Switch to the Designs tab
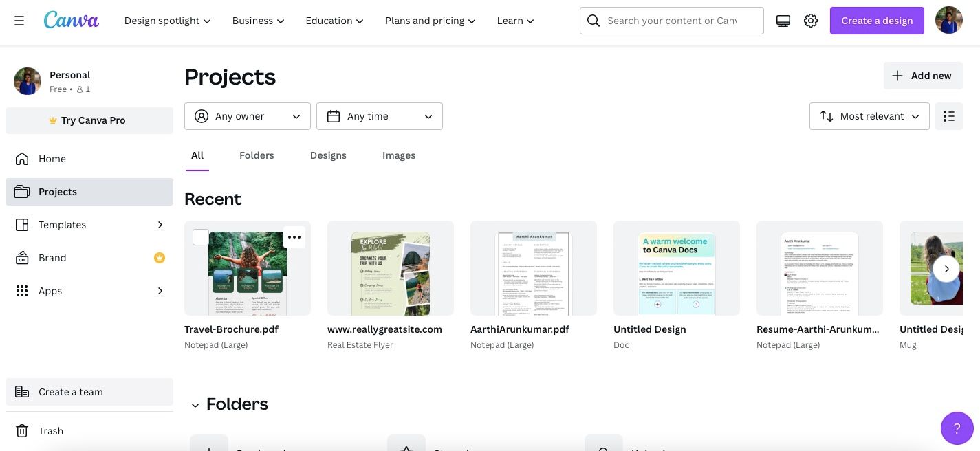Image resolution: width=980 pixels, height=451 pixels. (x=328, y=155)
